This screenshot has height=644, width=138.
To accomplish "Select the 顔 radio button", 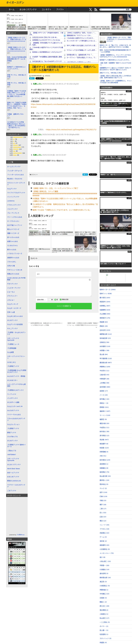I will click(x=50, y=299).
